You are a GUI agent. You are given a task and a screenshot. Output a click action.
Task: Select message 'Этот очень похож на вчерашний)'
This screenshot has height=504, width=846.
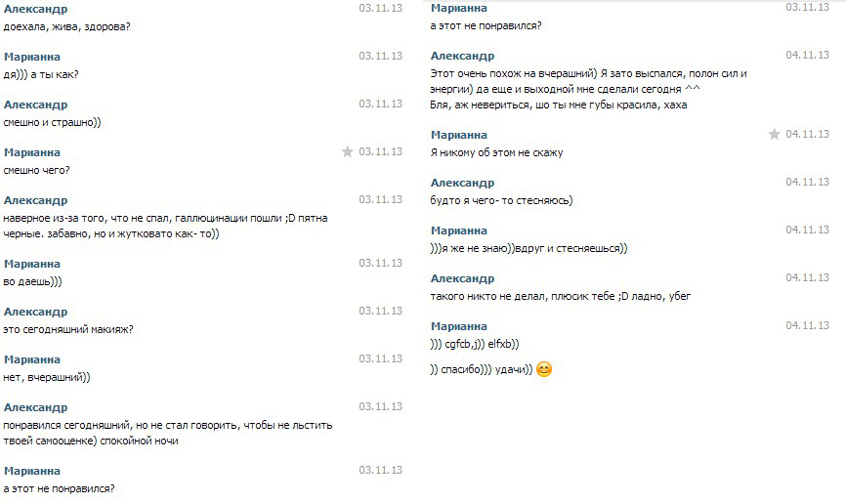(589, 89)
